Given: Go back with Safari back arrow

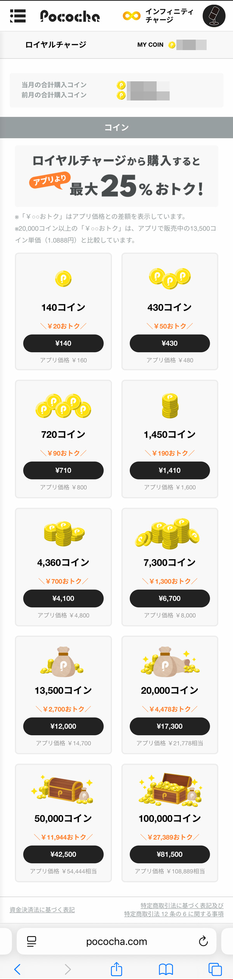Looking at the screenshot, I should (17, 969).
